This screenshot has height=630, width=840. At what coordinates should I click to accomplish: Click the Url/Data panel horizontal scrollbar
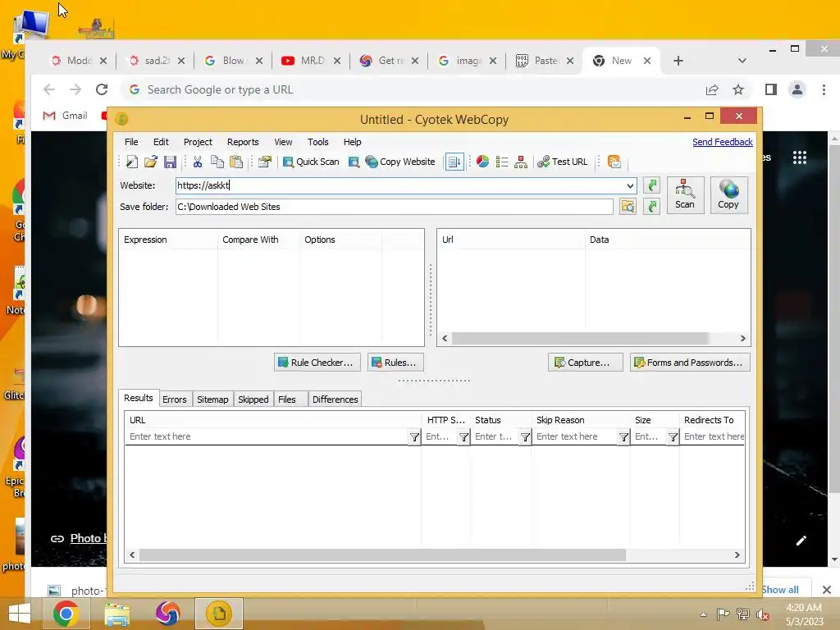tap(580, 339)
